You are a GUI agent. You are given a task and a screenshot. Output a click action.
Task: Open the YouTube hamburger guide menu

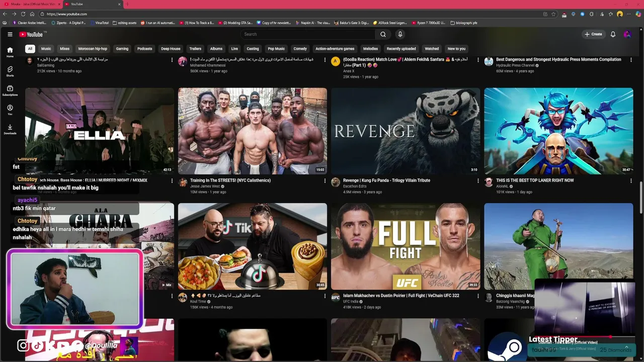(10, 34)
